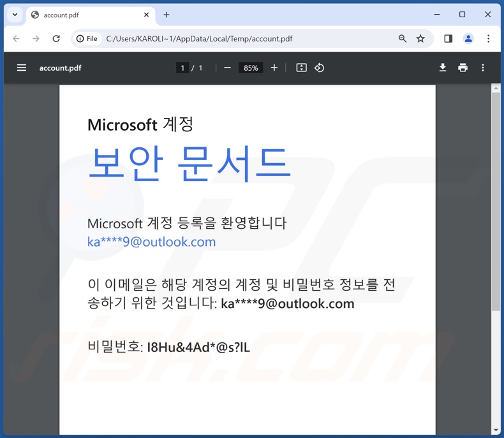The height and width of the screenshot is (438, 504).
Task: Go back to previous page
Action: click(x=16, y=39)
